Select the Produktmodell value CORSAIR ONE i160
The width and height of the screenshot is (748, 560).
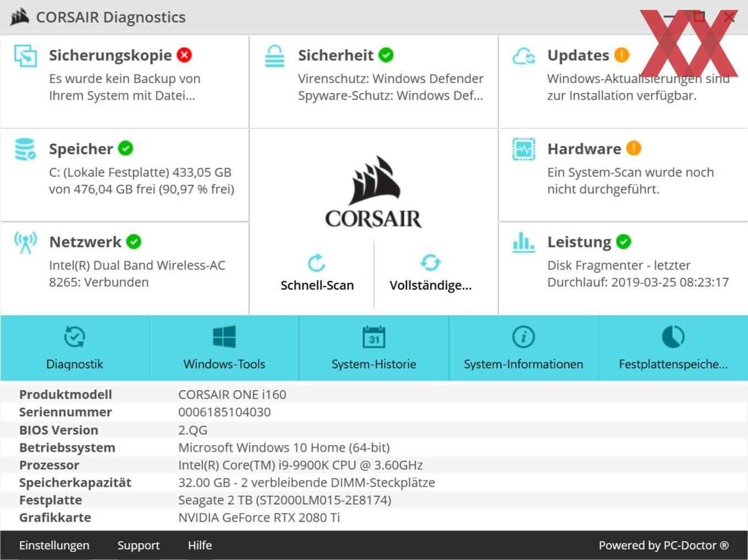(x=232, y=394)
